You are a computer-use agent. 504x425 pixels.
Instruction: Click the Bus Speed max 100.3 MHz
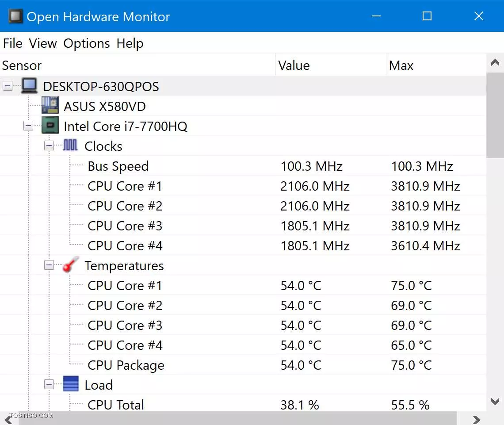click(422, 166)
